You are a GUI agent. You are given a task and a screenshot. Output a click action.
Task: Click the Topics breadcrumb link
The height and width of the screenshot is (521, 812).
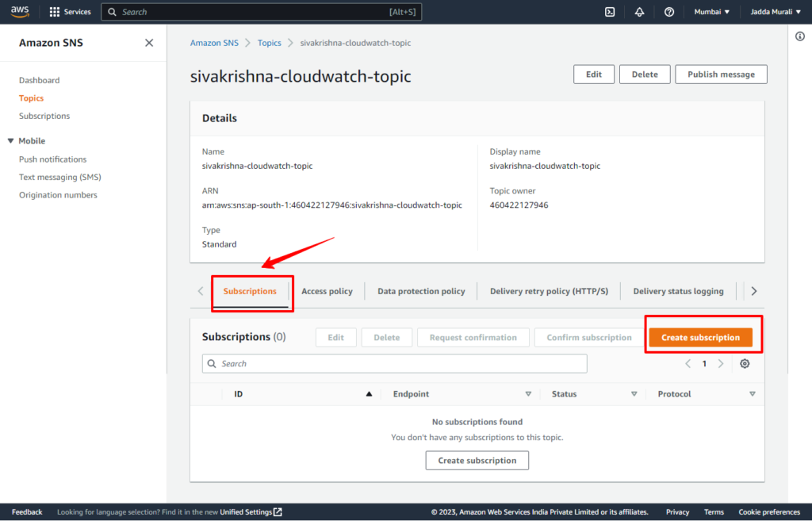click(270, 43)
